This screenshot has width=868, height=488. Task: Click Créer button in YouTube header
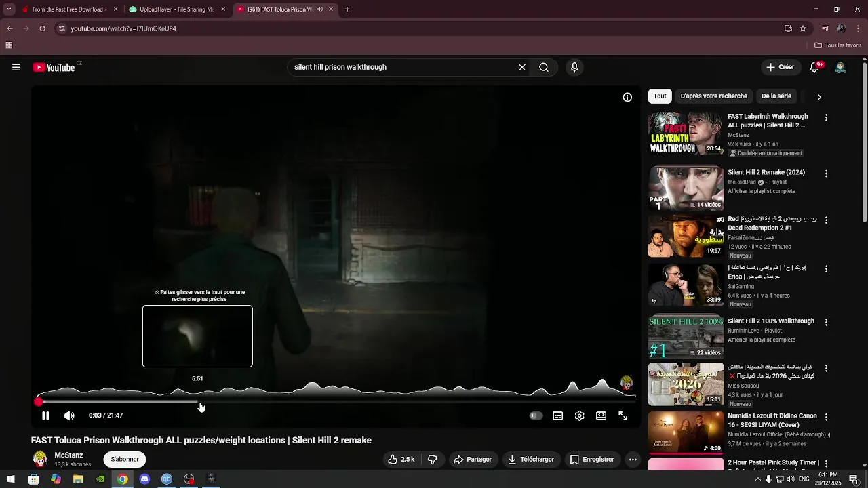780,67
